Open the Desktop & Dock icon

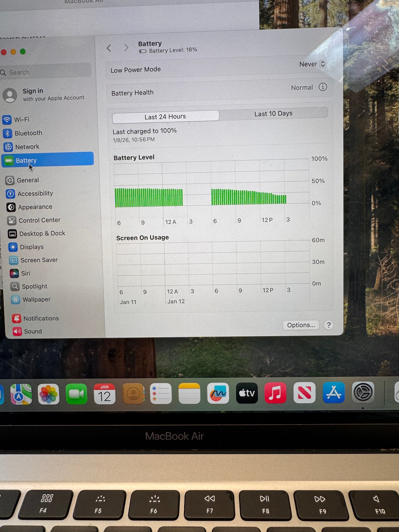click(x=12, y=234)
